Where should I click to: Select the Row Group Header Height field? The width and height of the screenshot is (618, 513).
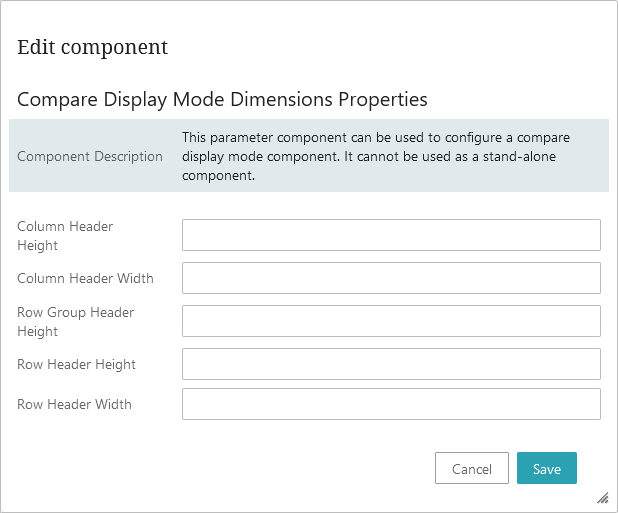(391, 321)
